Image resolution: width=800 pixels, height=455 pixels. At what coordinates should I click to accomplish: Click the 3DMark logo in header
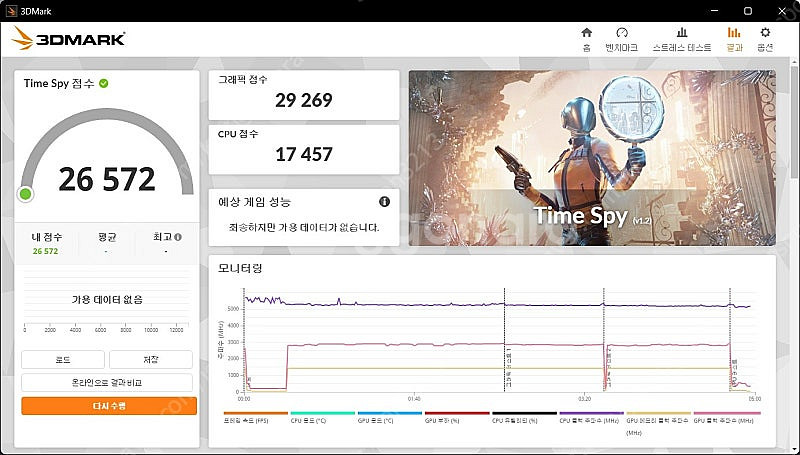69,38
